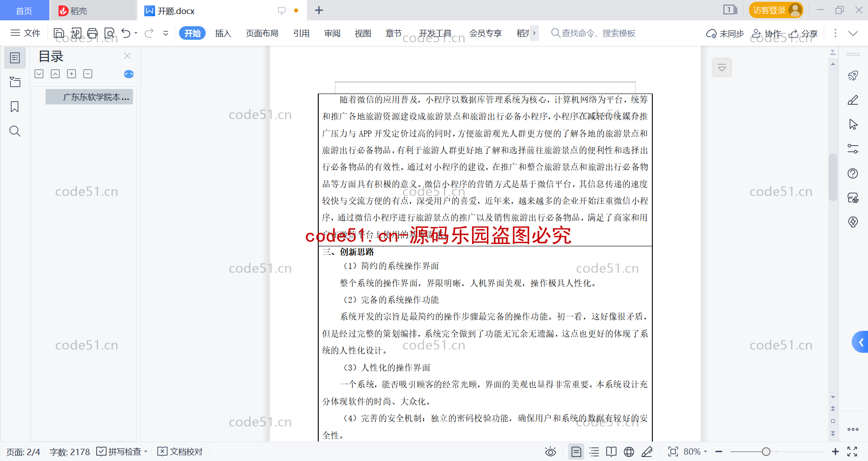Select the 引用 ribbon tab
This screenshot has height=461, width=868.
coord(301,33)
